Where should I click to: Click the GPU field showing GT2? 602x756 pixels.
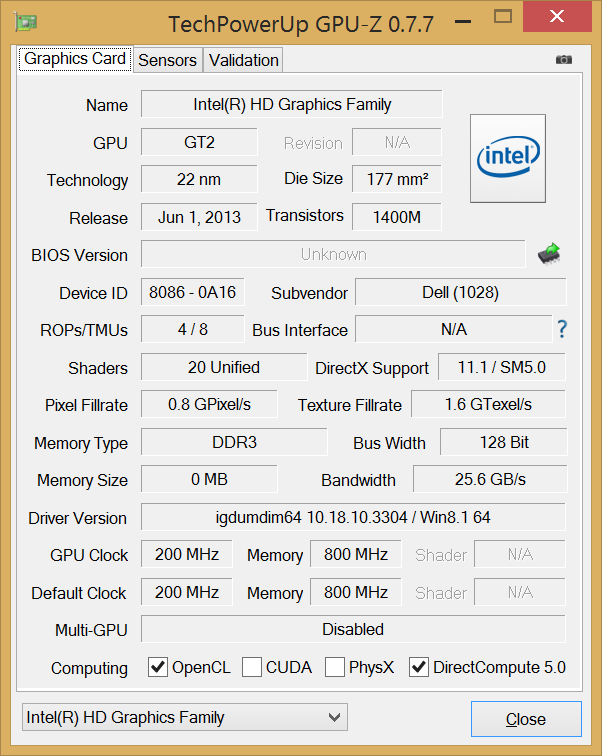199,142
